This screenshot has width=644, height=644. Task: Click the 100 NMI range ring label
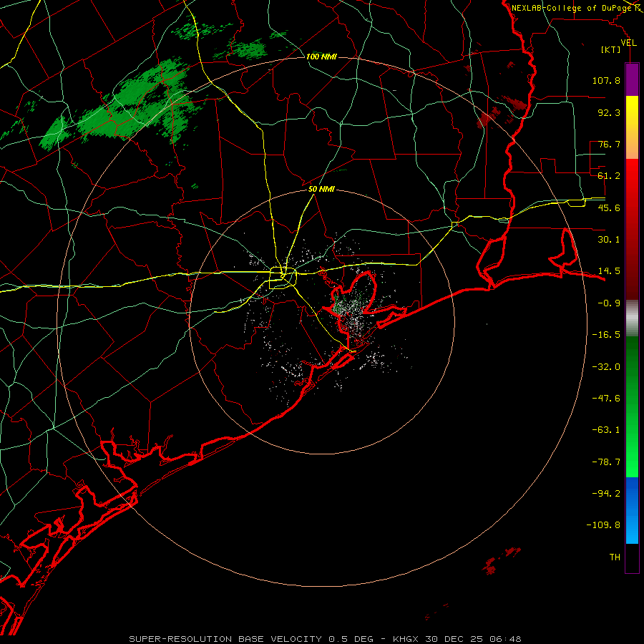(321, 57)
